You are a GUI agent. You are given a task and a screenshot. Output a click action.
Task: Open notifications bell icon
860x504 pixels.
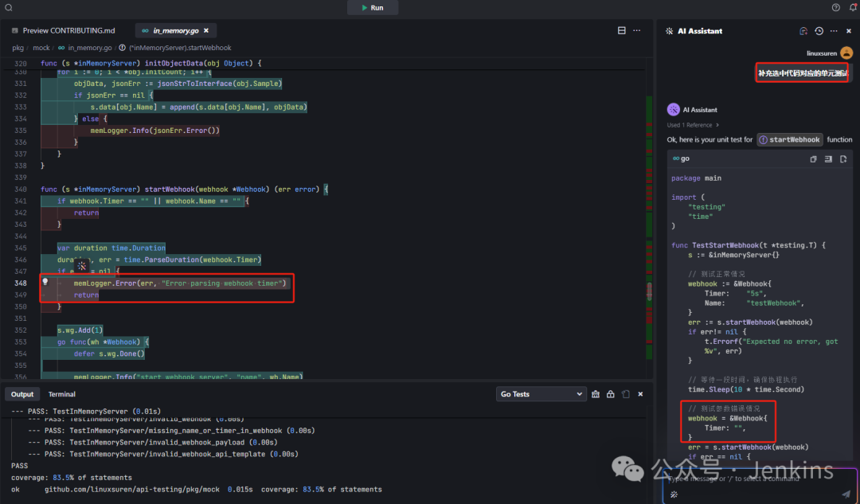pyautogui.click(x=854, y=8)
